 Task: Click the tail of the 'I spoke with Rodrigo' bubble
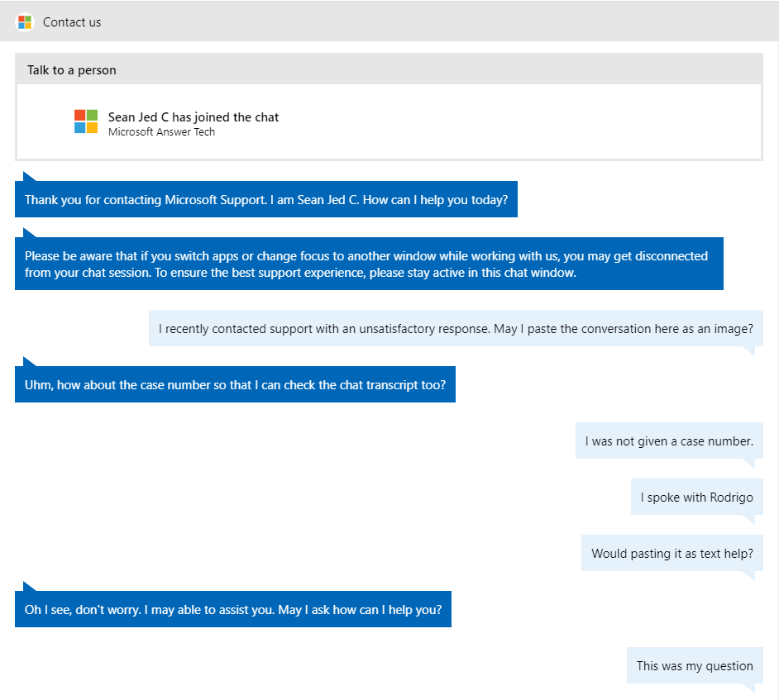tap(748, 519)
